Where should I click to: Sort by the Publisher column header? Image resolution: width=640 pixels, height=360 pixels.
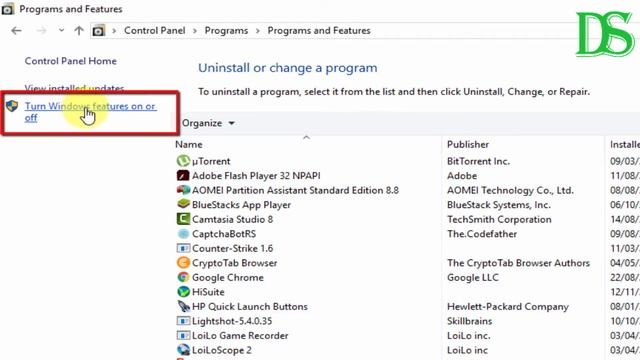pos(468,144)
